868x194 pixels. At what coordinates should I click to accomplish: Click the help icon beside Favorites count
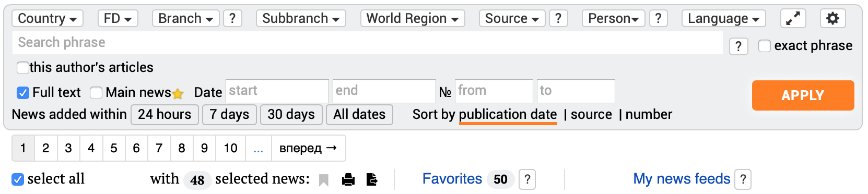(527, 179)
